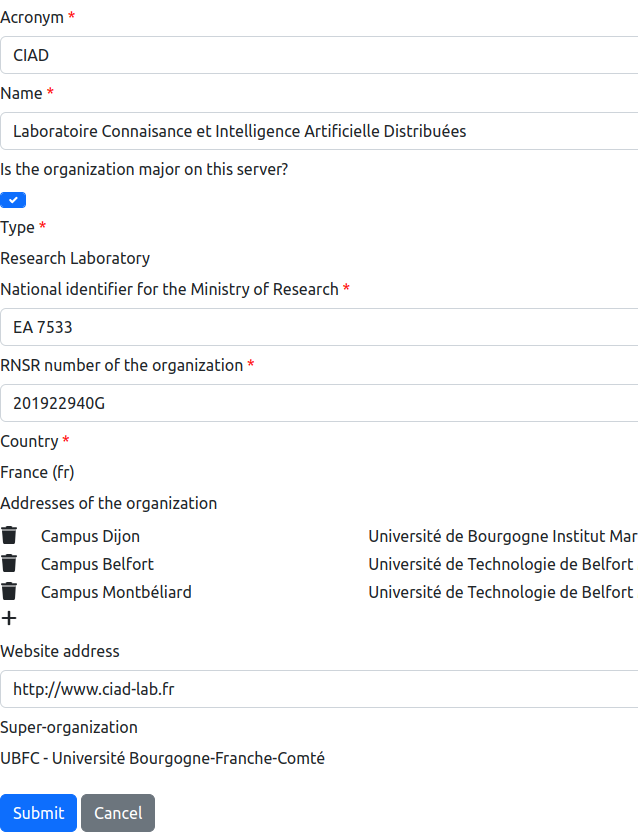Delete the Campus Montbéliard address
The image size is (638, 837).
coord(9,591)
